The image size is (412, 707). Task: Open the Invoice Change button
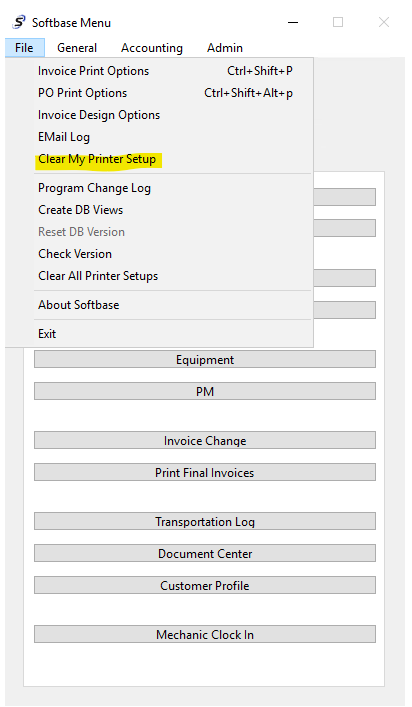(x=205, y=441)
